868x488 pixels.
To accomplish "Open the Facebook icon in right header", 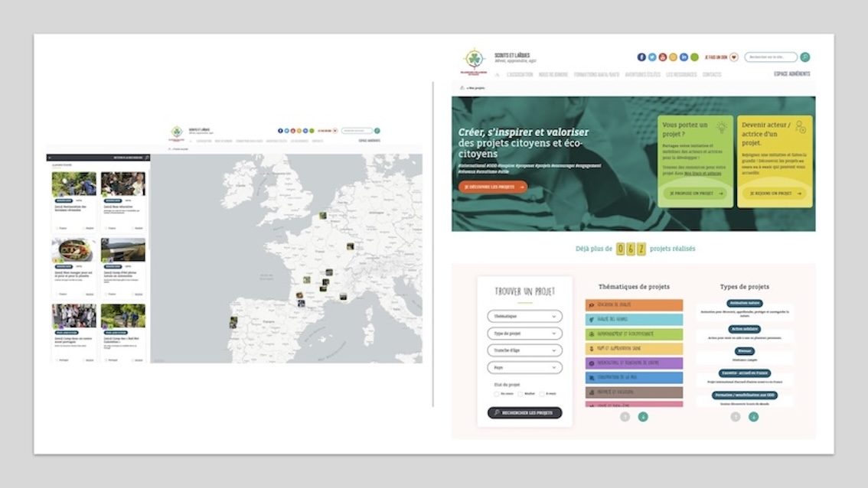I will coord(641,57).
